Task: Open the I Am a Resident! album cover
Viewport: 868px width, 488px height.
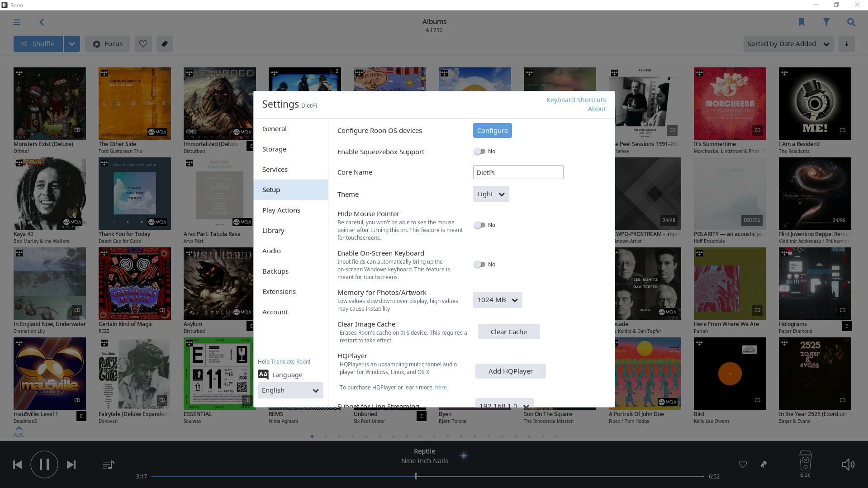Action: click(815, 104)
